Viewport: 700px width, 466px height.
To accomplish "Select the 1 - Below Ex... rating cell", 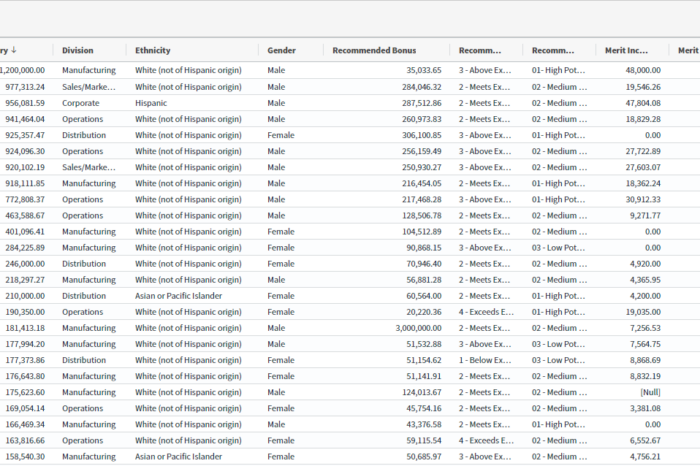I will (486, 360).
